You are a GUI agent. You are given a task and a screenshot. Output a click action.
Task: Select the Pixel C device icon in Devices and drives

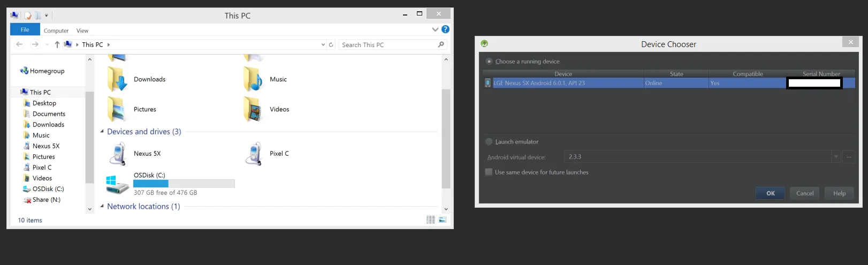(x=253, y=154)
